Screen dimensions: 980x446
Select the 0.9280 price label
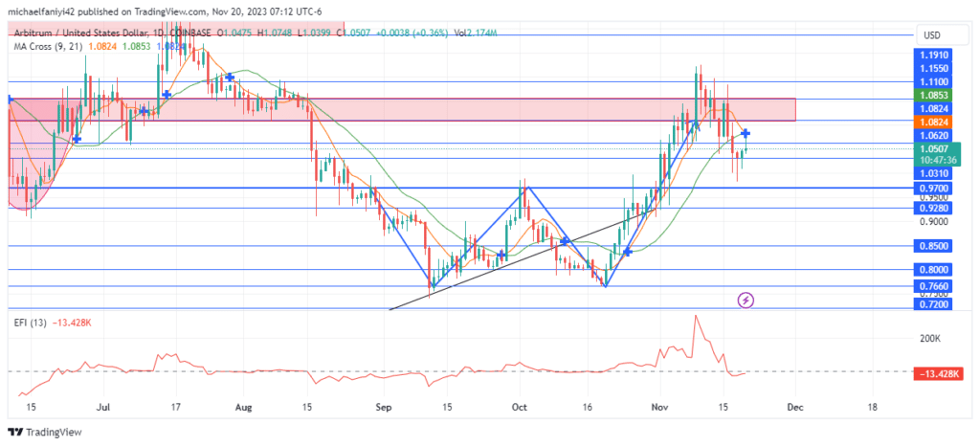pyautogui.click(x=933, y=208)
